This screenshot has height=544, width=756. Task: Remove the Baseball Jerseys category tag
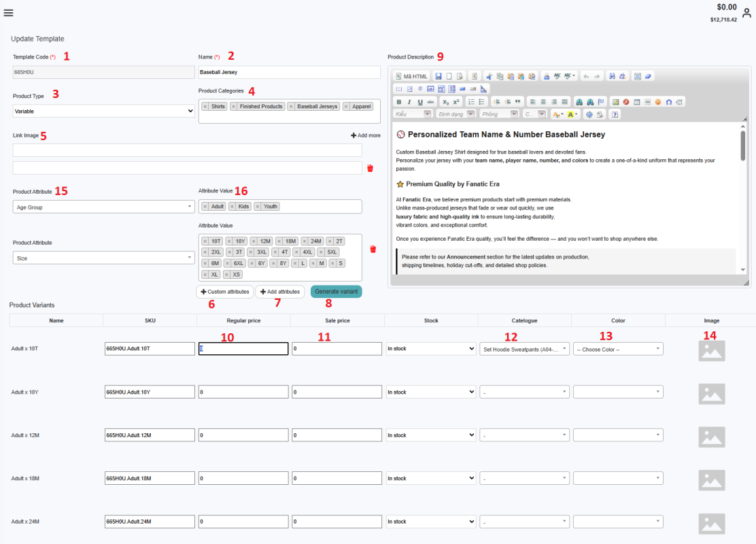click(291, 107)
